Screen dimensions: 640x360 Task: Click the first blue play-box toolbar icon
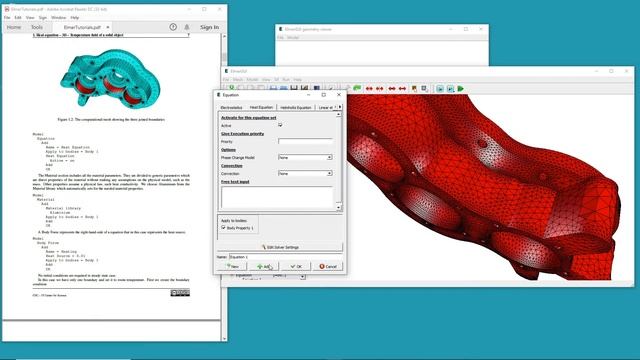point(440,89)
